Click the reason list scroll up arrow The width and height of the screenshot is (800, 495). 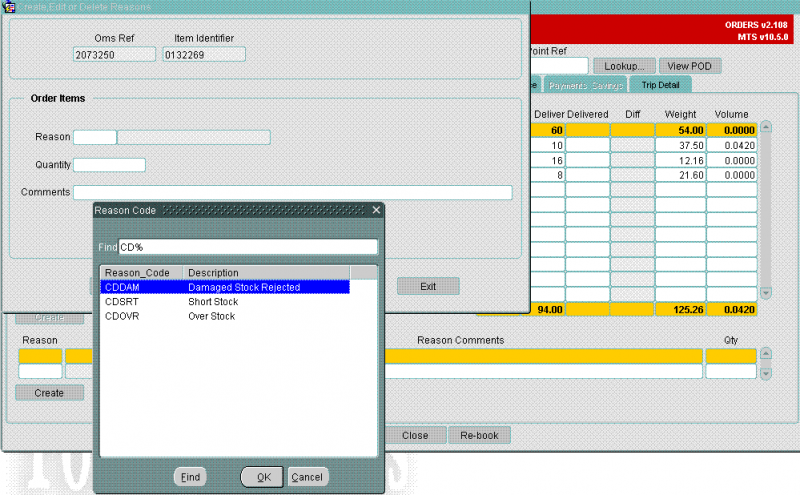(x=765, y=354)
